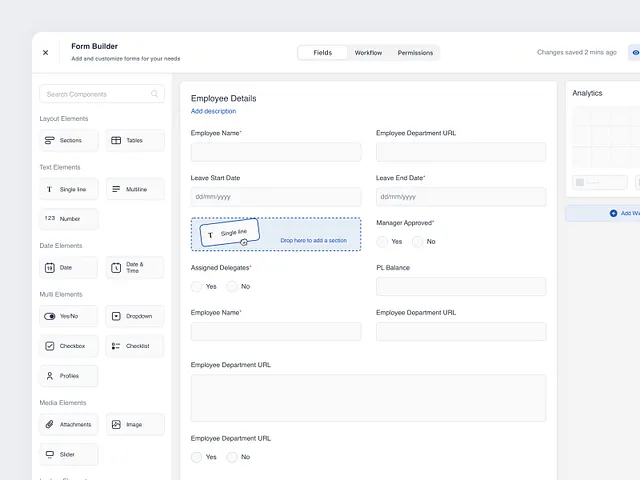Image resolution: width=640 pixels, height=480 pixels.
Task: Select the Sections layout component
Action: [69, 141]
